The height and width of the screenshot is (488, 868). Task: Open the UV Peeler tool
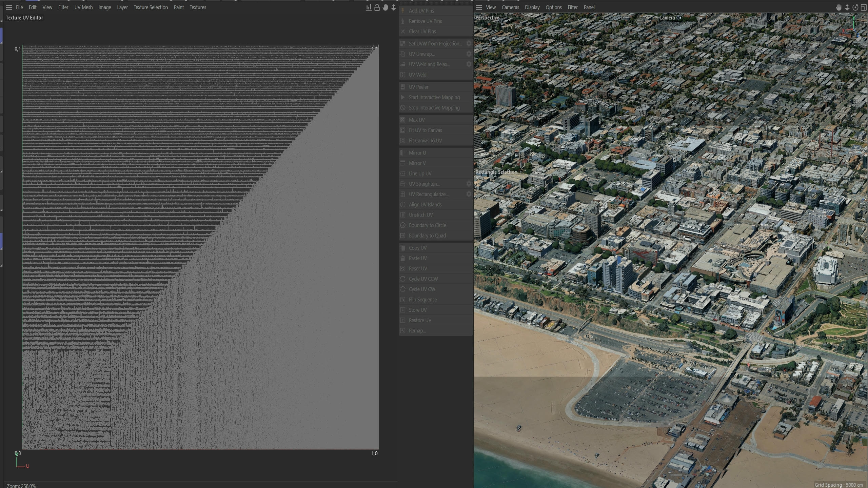(x=436, y=87)
